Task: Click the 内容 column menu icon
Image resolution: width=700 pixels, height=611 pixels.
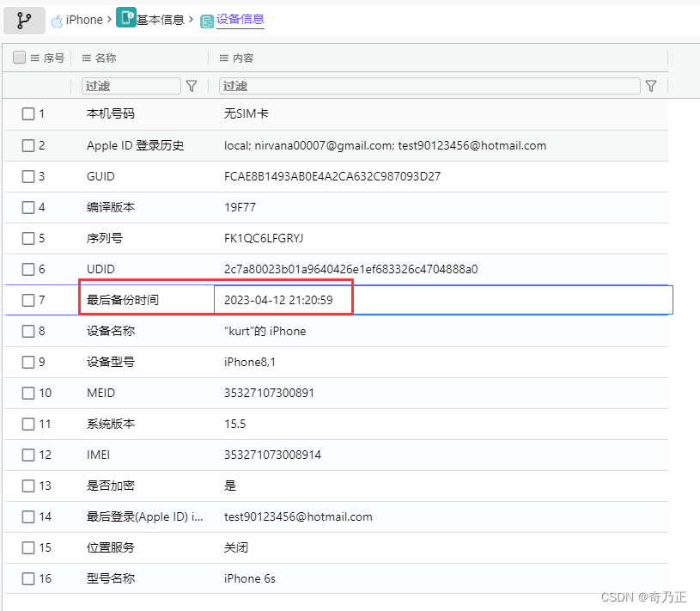Action: point(224,58)
